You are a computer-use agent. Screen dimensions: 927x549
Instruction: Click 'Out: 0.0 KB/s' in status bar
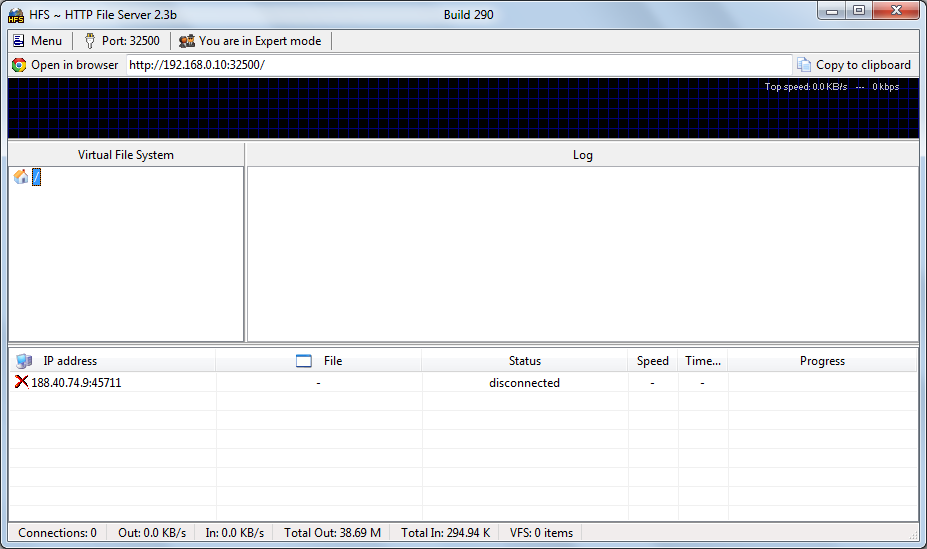click(152, 532)
